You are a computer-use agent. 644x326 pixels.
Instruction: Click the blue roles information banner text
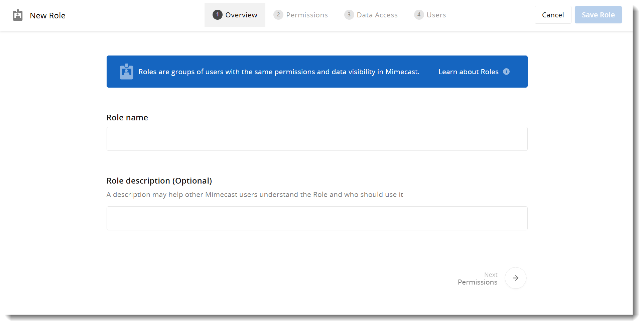(279, 72)
